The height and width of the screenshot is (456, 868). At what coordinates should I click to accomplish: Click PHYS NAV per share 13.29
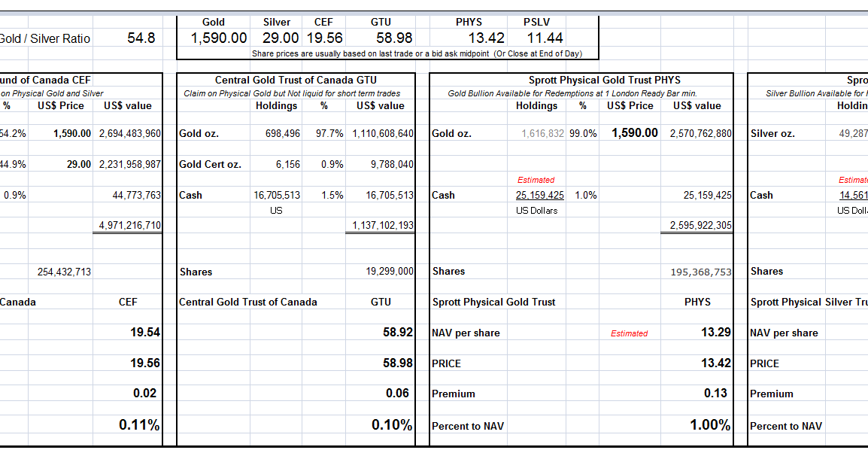click(x=716, y=333)
